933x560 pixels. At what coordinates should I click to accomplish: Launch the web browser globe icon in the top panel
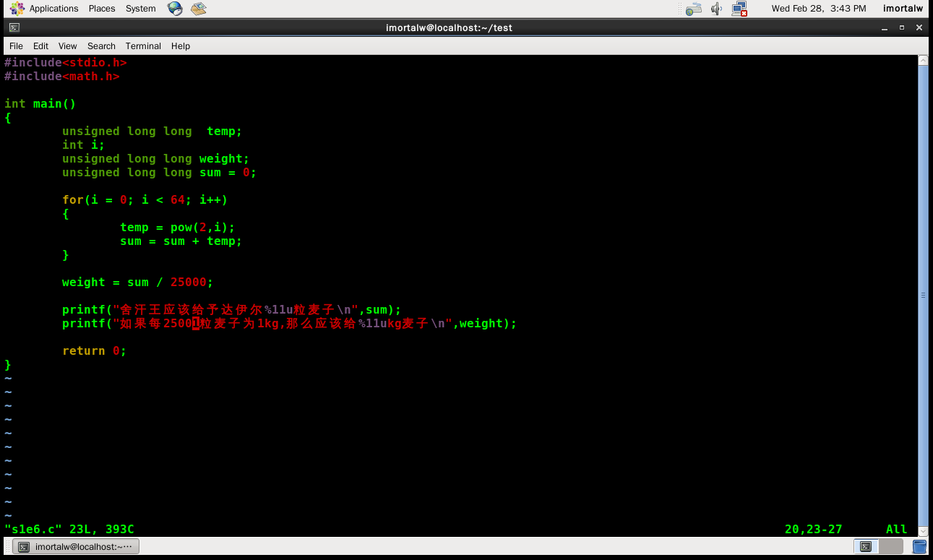pos(174,9)
